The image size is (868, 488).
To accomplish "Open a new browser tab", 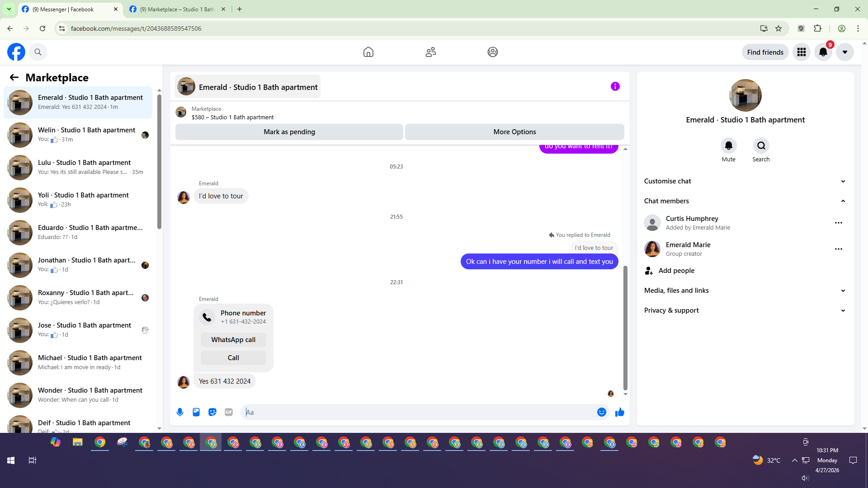I will [240, 9].
